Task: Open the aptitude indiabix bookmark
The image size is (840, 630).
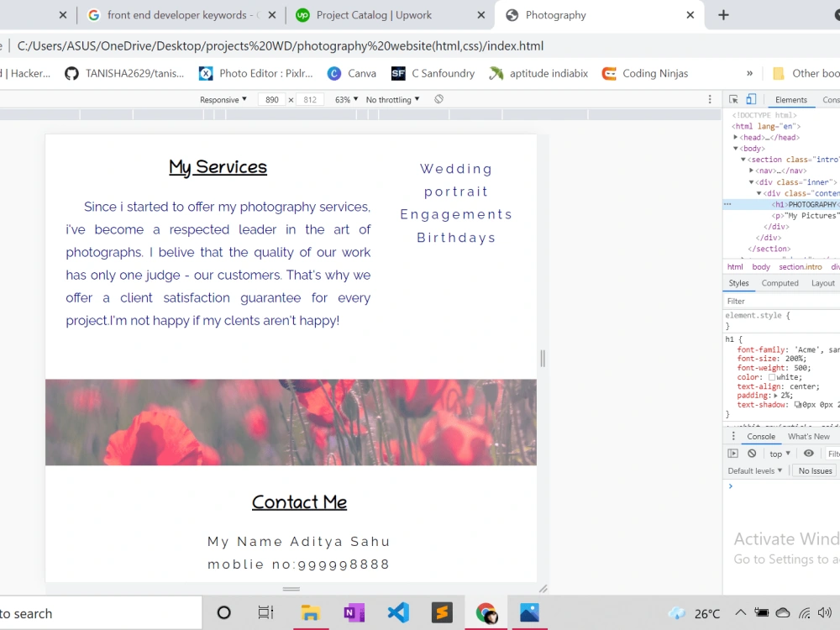Action: coord(538,73)
